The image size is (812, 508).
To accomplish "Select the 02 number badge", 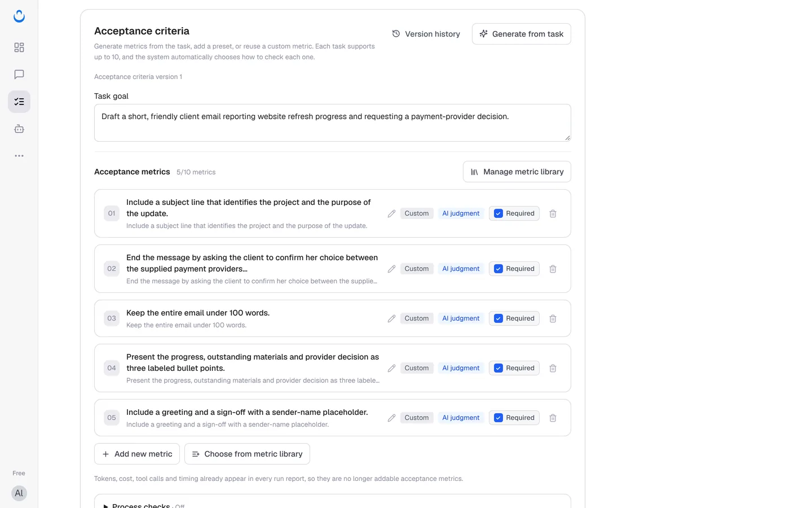I will coord(112,269).
